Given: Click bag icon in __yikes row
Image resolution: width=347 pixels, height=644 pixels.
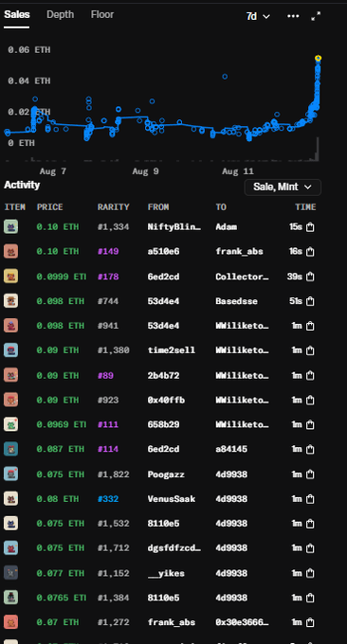Looking at the screenshot, I should pyautogui.click(x=310, y=573).
